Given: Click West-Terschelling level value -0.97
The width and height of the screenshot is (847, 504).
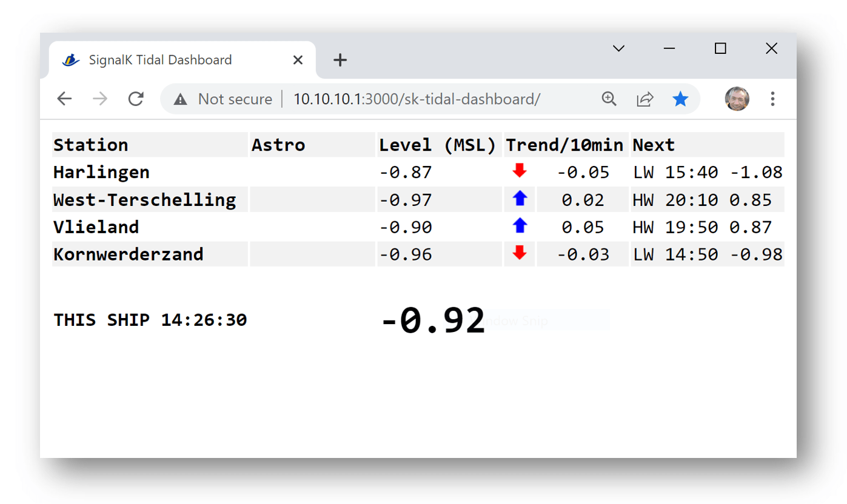Looking at the screenshot, I should coord(406,199).
